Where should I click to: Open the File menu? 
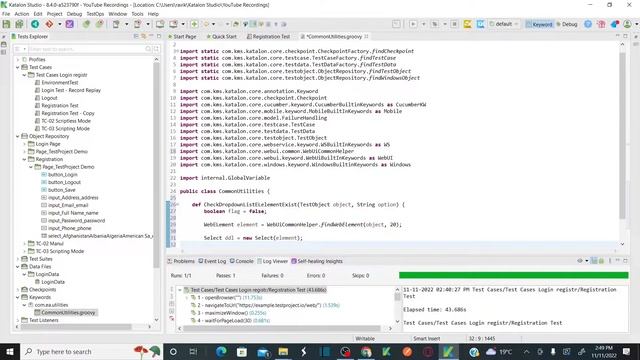pos(6,14)
